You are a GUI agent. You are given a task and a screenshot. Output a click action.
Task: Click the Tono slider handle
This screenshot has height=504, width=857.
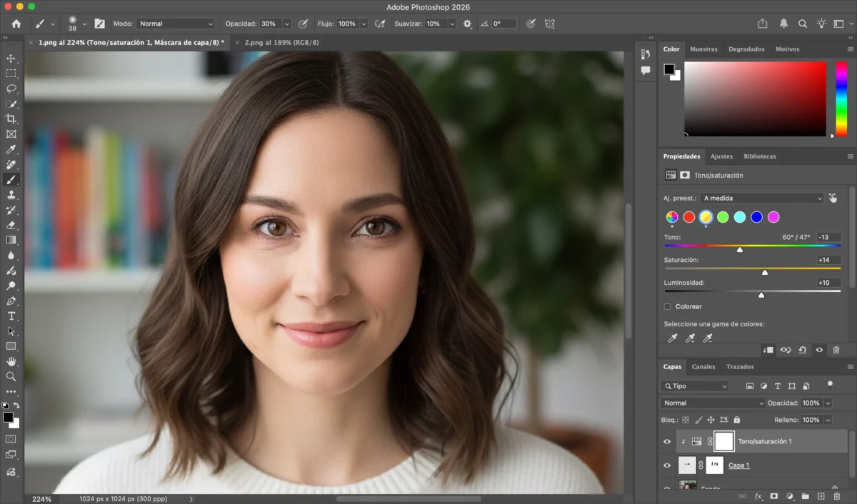tap(740, 250)
